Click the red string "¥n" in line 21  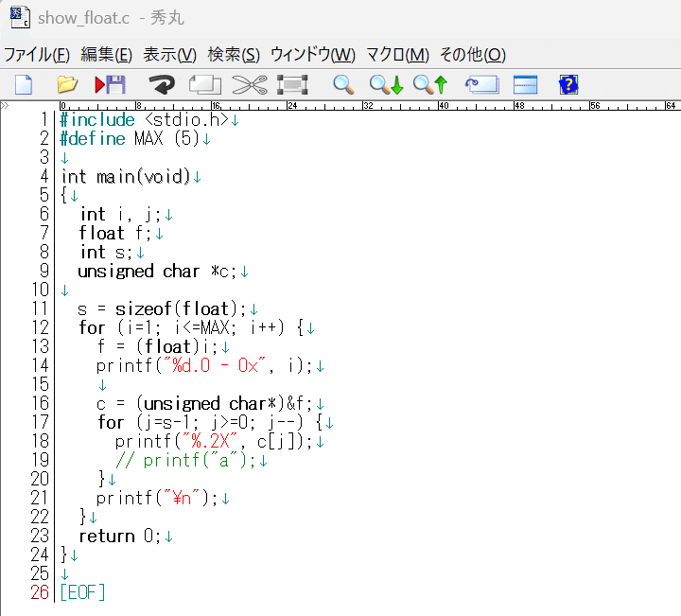(x=182, y=499)
